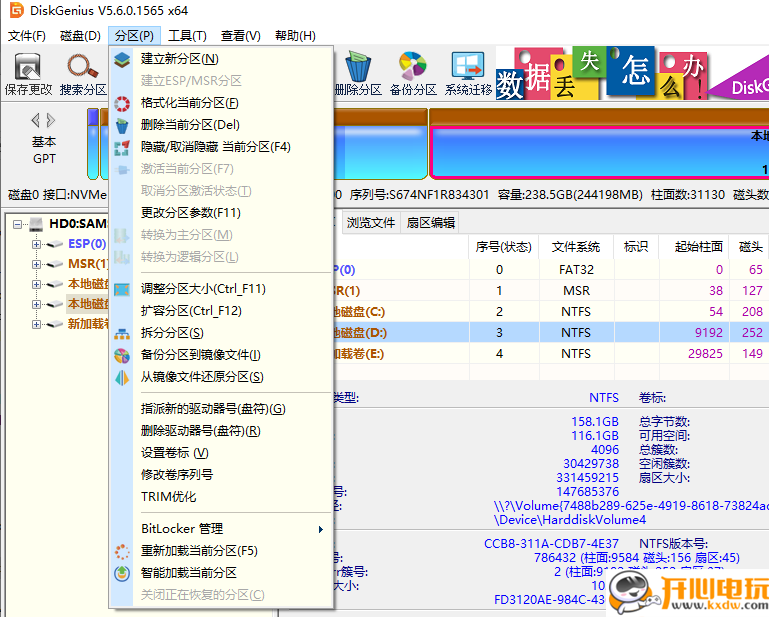Click the DiskGenius title bar logo
Screen dimensions: 769x617
point(16,10)
